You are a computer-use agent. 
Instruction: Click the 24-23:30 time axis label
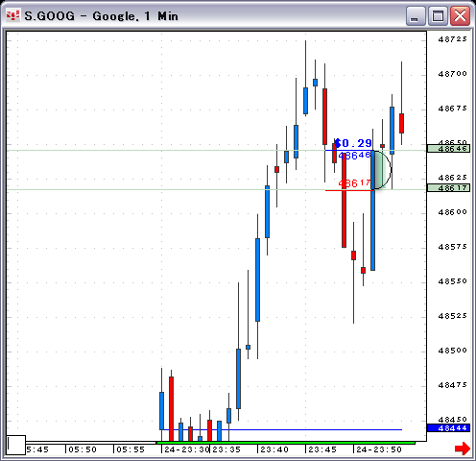coord(187,449)
